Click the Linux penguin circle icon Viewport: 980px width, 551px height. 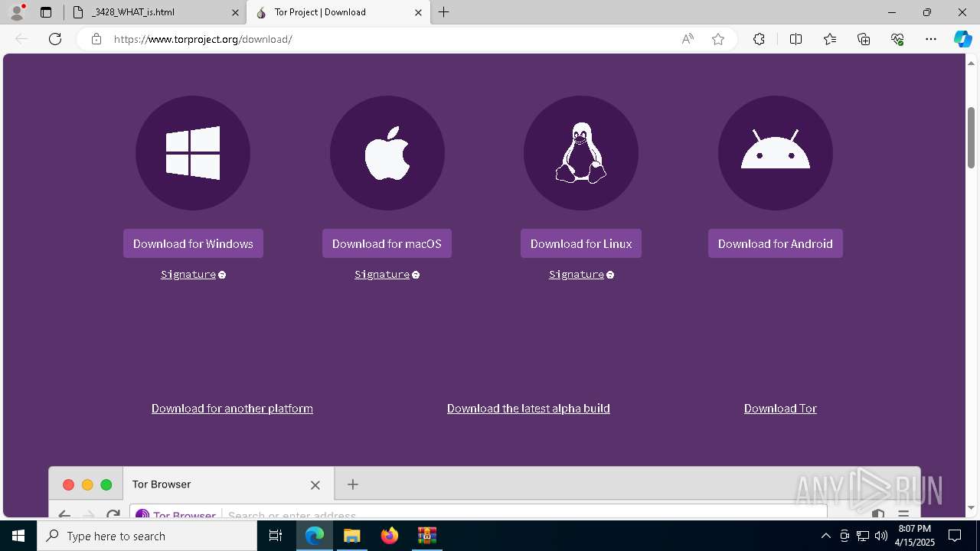581,153
